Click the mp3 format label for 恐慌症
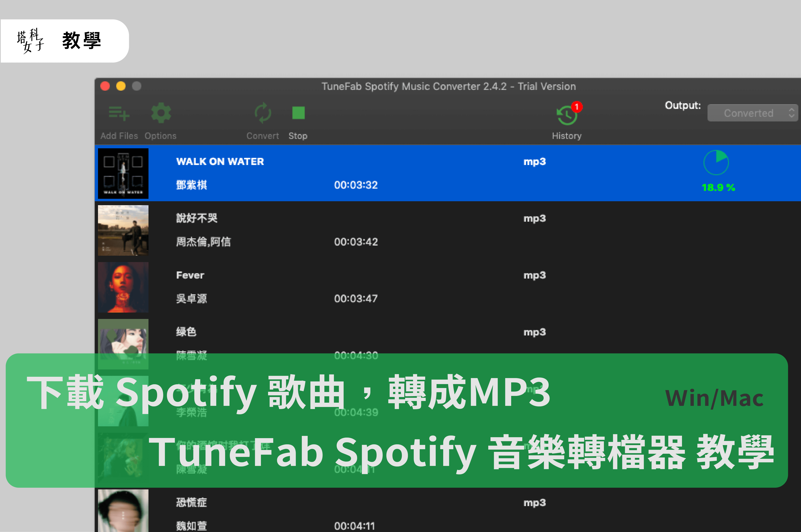Image resolution: width=801 pixels, height=532 pixels. [534, 503]
